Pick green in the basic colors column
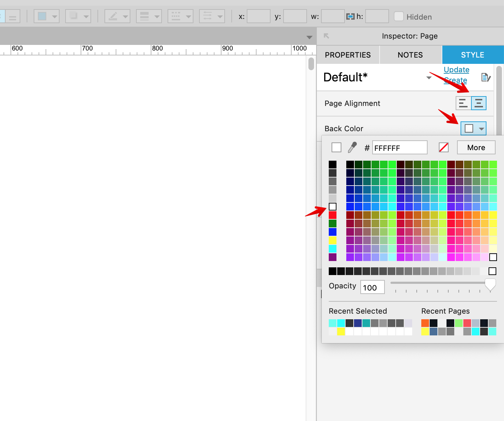Viewport: 504px width, 421px height. point(333,223)
